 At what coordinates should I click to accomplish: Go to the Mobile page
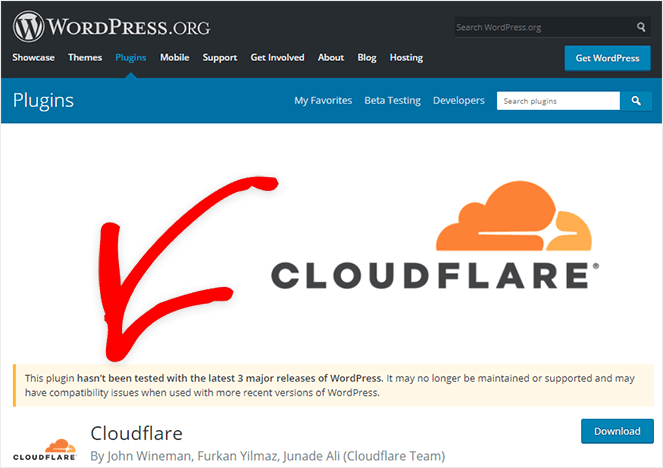pos(174,58)
